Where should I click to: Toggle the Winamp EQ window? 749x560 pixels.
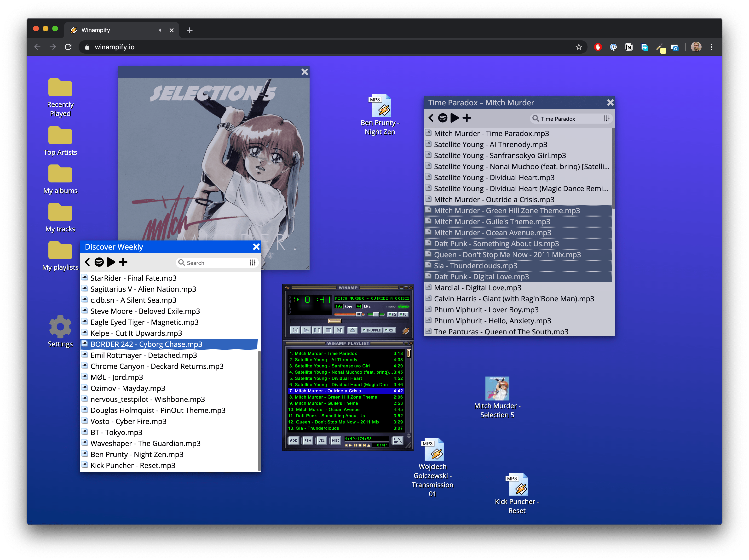(x=392, y=314)
